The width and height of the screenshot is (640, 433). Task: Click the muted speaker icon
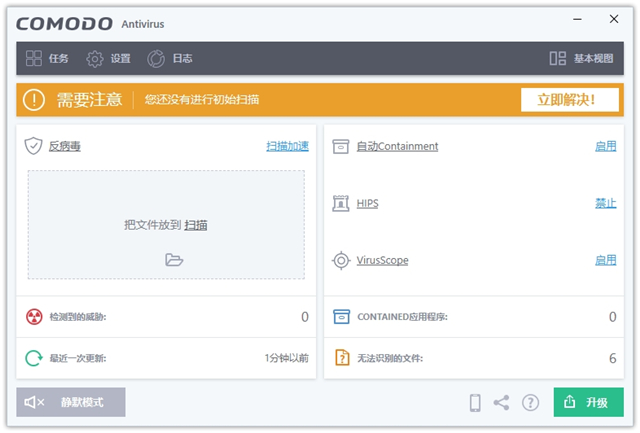(x=34, y=402)
